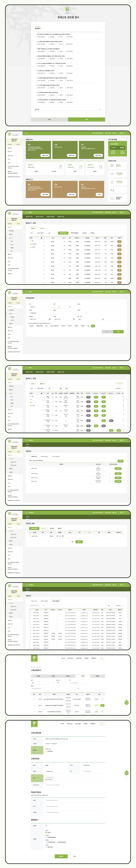Focus the 부가사항 요청 input field
This screenshot has width=136, height=868.
pos(74,785)
